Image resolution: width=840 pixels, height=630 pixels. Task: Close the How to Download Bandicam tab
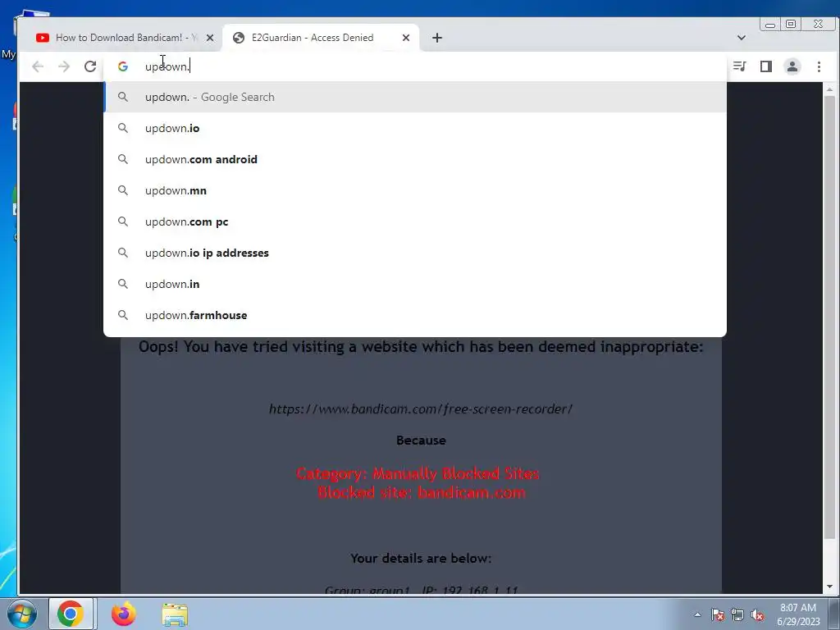click(210, 38)
